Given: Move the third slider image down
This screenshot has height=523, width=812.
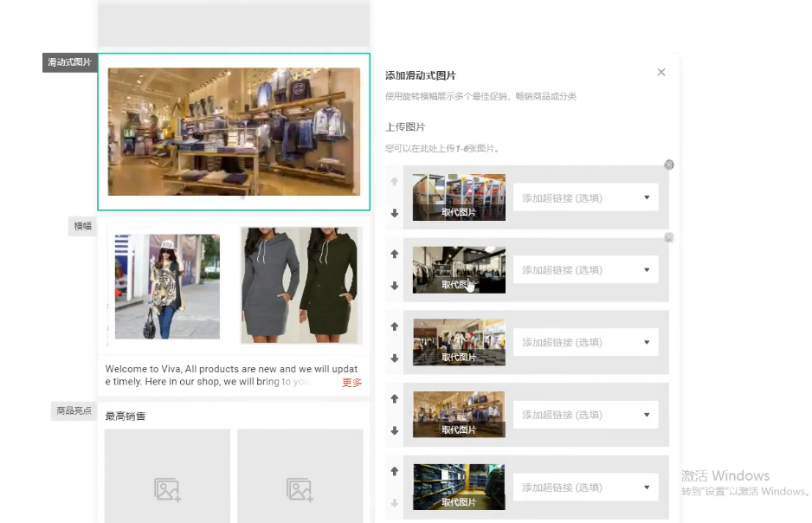Looking at the screenshot, I should [395, 358].
